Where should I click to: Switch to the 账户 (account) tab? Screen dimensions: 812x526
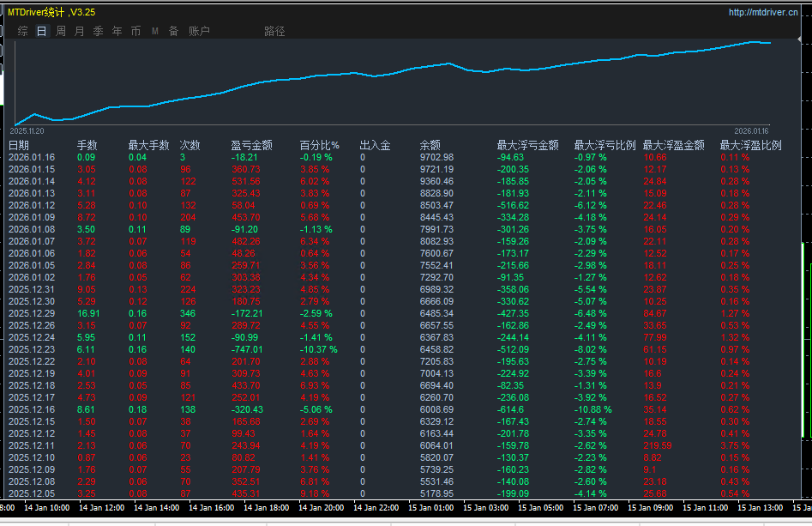199,31
